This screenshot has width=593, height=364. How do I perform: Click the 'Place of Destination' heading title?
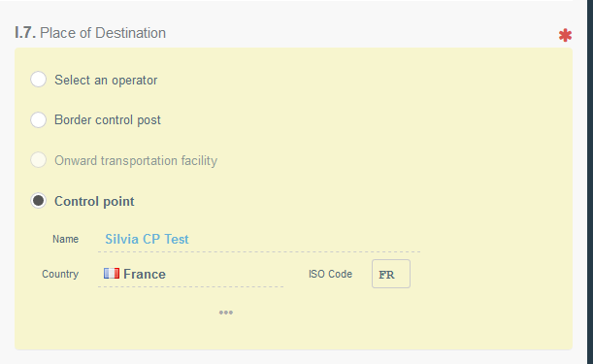click(103, 33)
